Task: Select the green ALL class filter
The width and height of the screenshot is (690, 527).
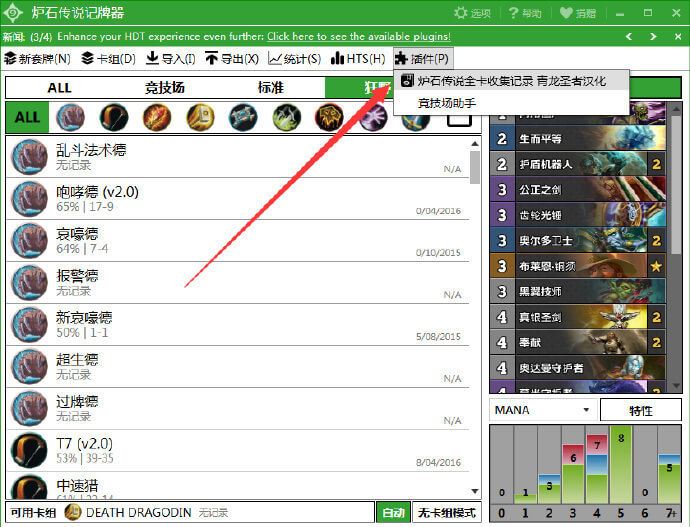Action: point(27,117)
